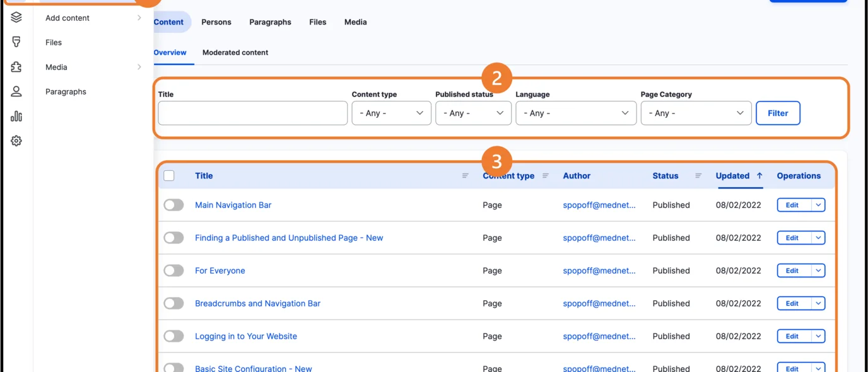Click the Filter button

(778, 113)
